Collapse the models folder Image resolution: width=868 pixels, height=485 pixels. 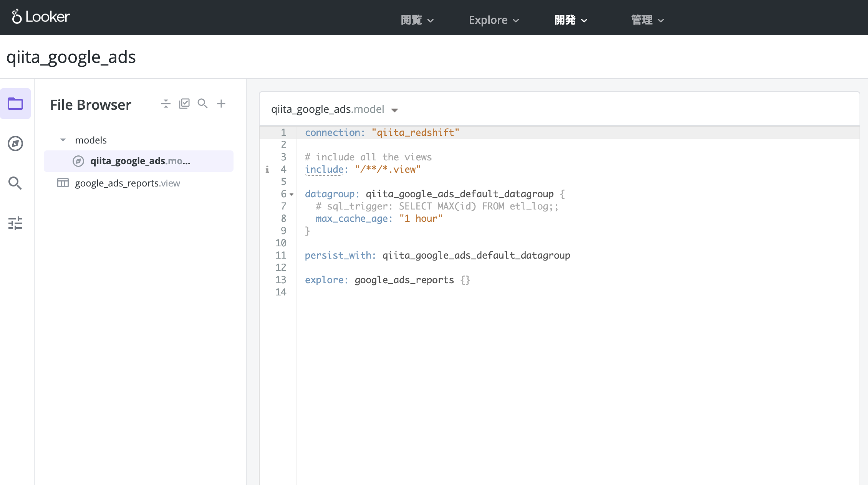[63, 140]
